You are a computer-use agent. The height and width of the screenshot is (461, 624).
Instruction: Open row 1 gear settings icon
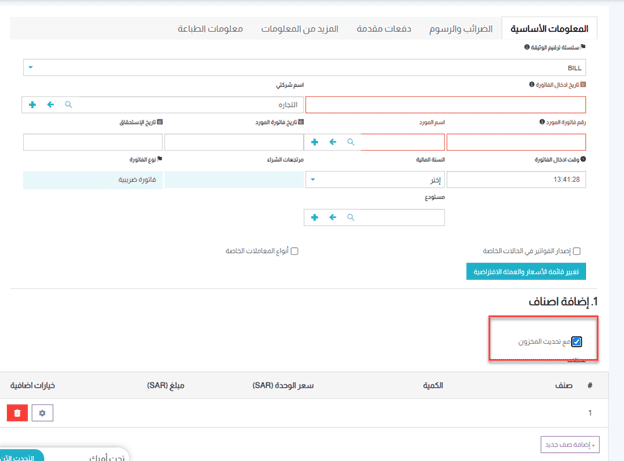coord(42,412)
